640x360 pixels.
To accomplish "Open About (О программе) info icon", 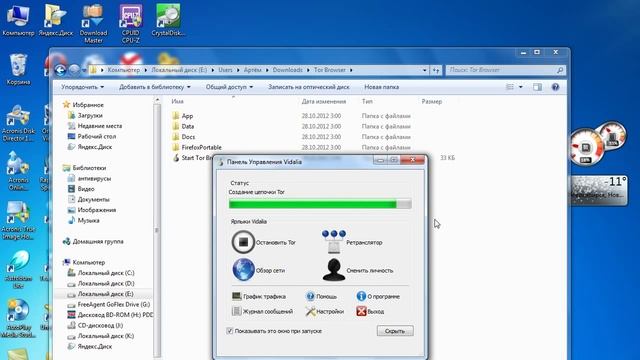I will click(x=361, y=296).
